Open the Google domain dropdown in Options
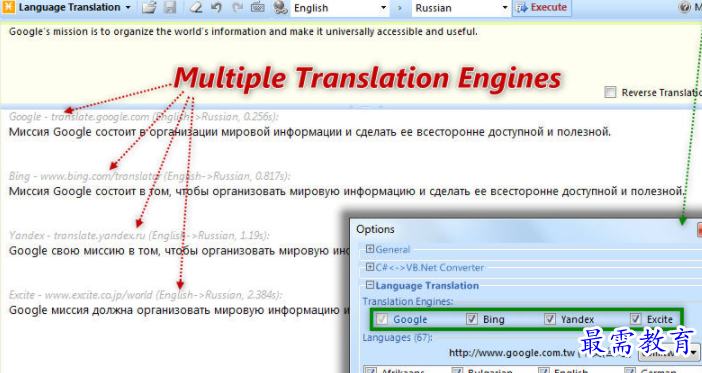 669,353
